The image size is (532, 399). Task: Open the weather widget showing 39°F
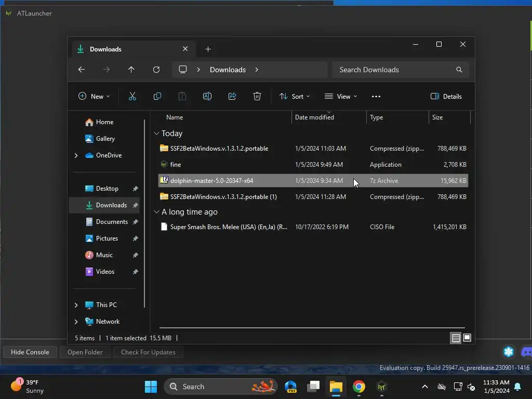[x=28, y=387]
